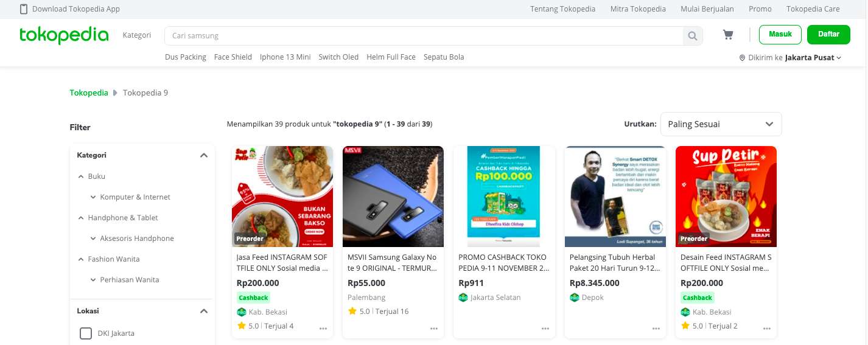
Task: Select the Iphone 13 Mini suggestion
Action: point(285,57)
